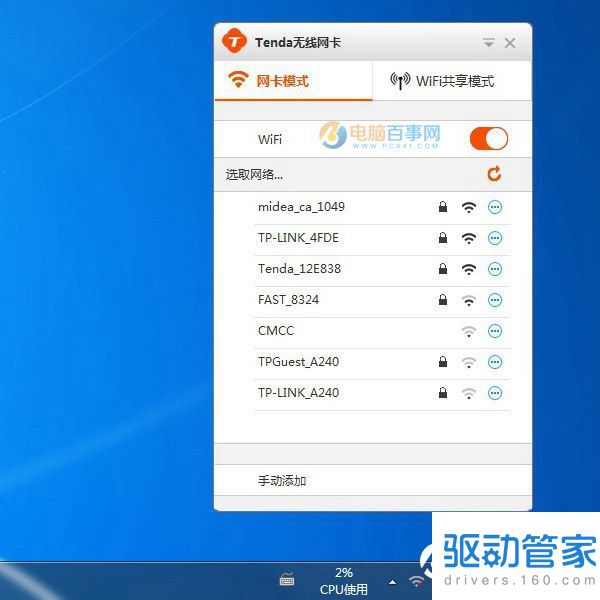This screenshot has width=600, height=600.
Task: Click the signal strength icon of CMCC
Action: click(469, 331)
